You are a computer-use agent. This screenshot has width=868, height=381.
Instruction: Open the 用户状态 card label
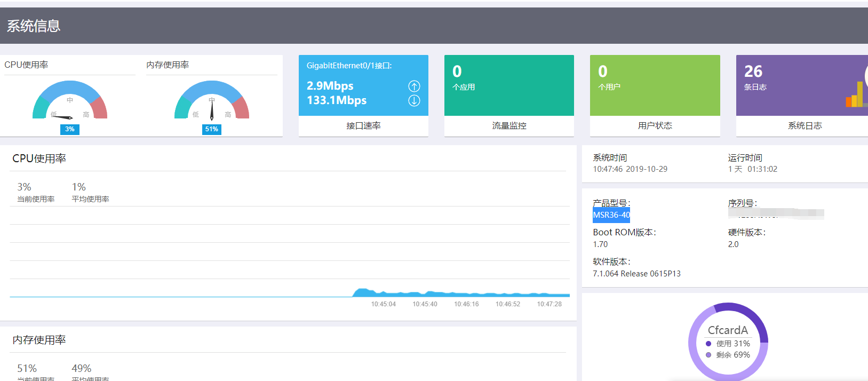[655, 126]
